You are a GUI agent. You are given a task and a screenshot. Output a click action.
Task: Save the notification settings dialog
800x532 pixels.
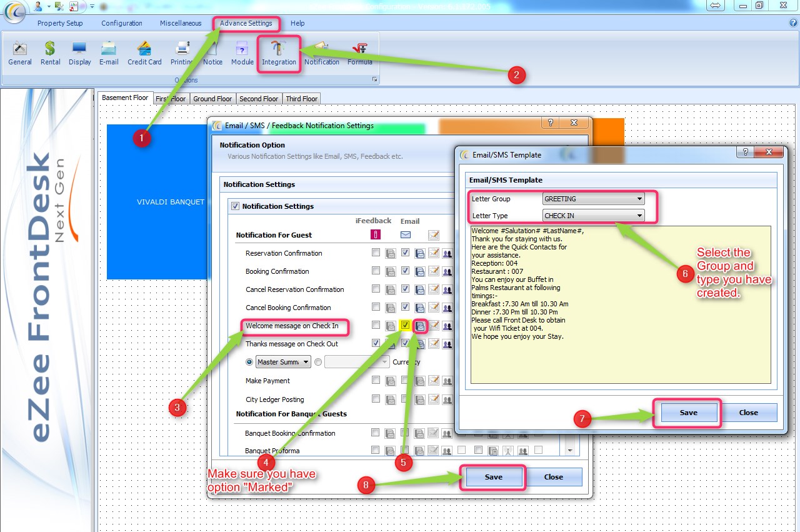pyautogui.click(x=493, y=477)
